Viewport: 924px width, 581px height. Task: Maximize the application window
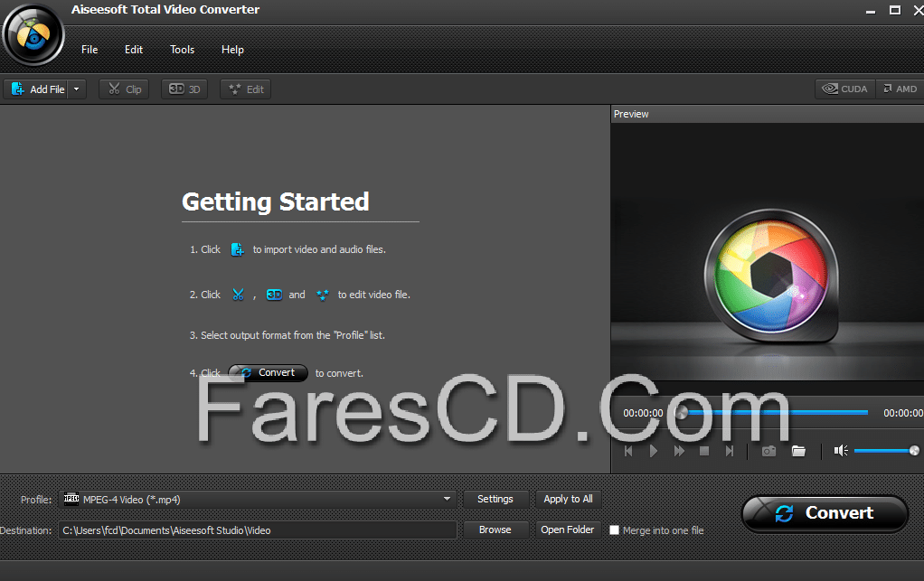tap(894, 10)
